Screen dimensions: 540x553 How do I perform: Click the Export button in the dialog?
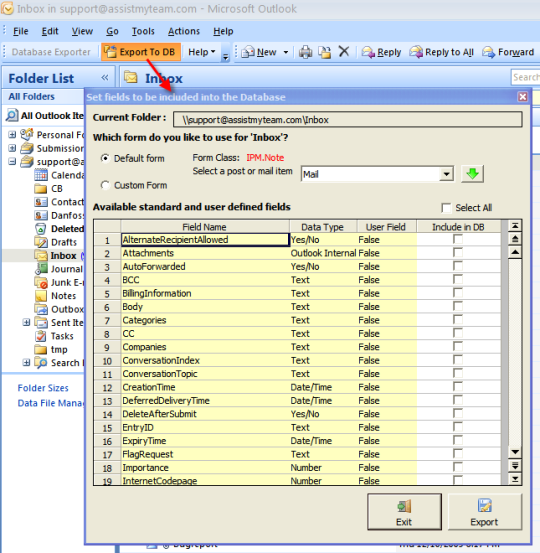[485, 511]
